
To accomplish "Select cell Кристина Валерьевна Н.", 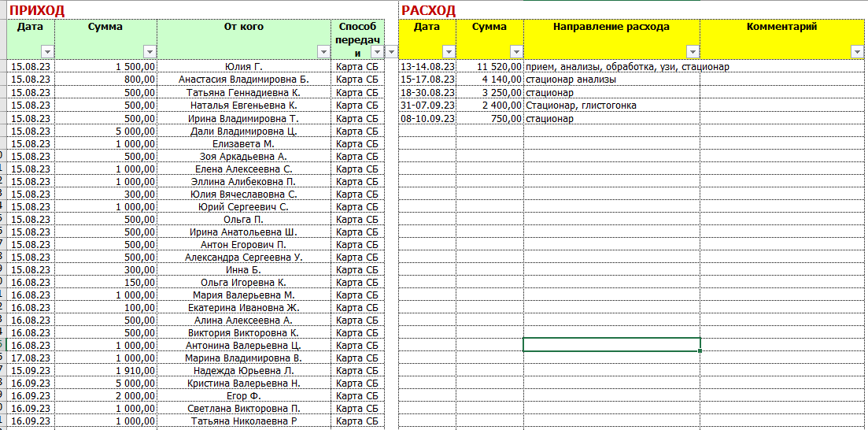I will (x=244, y=383).
